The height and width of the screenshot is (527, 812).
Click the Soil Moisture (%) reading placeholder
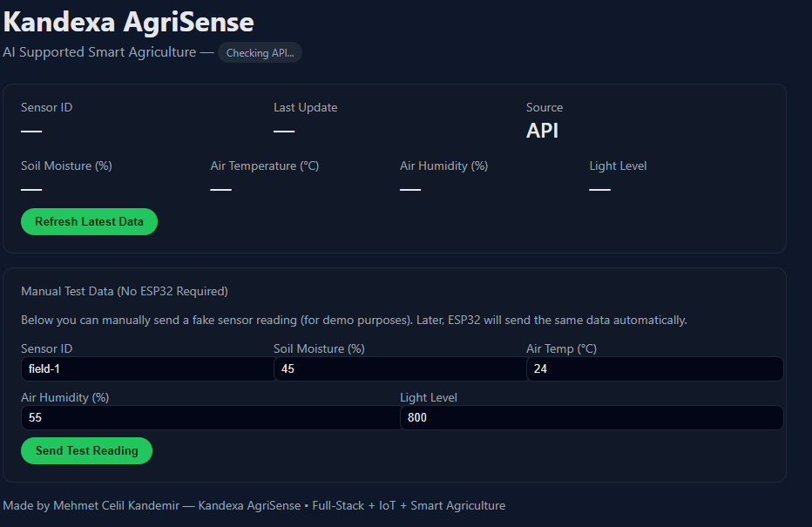coord(31,188)
